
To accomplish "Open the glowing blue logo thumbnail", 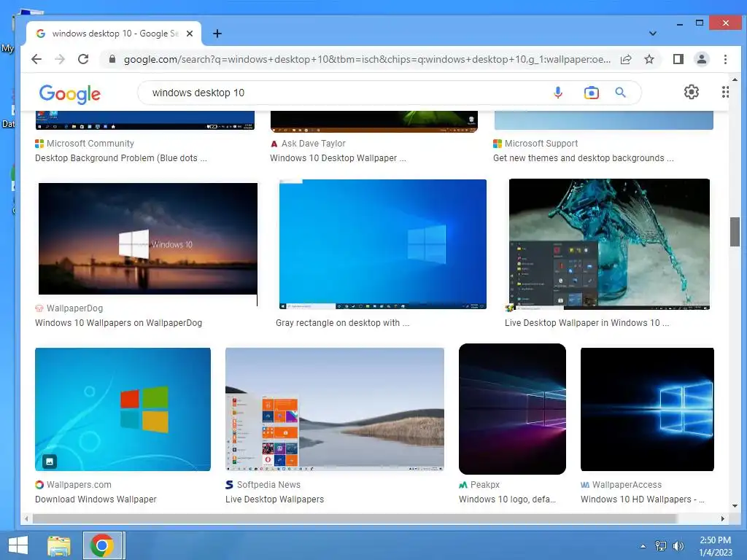I will click(647, 410).
